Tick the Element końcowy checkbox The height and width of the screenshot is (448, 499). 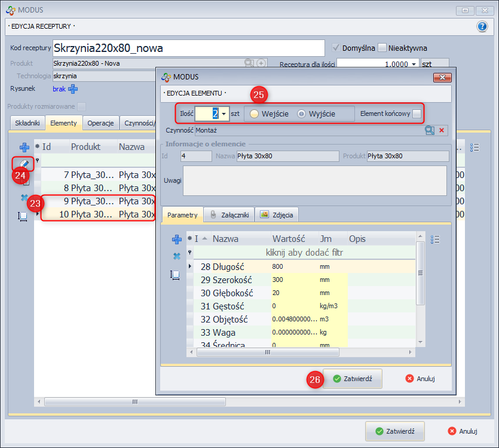pyautogui.click(x=417, y=113)
